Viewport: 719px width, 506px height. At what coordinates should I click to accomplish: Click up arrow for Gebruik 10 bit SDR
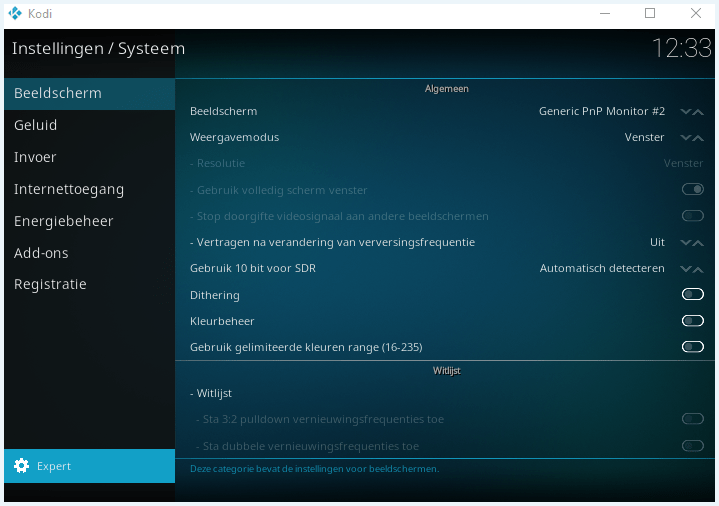(698, 269)
